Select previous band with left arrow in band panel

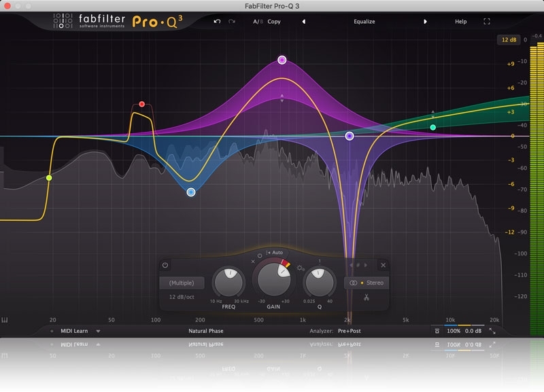[351, 265]
